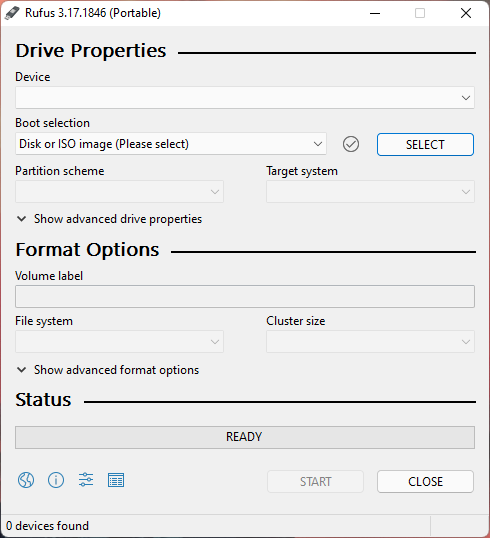Open application settings sliders icon
This screenshot has width=490, height=538.
click(86, 480)
